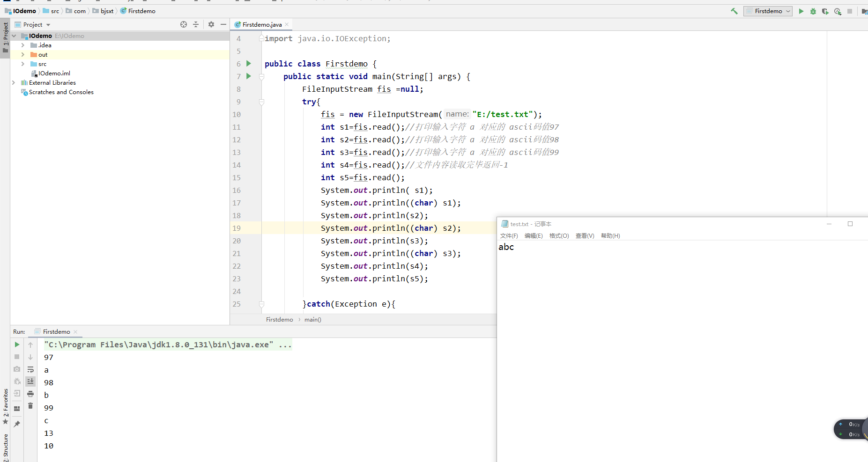This screenshot has width=868, height=462.
Task: Pin the Run tab
Action: (x=17, y=424)
